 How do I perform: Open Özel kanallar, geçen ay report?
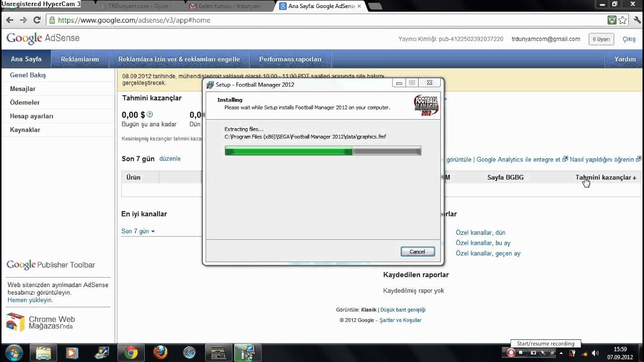pyautogui.click(x=488, y=253)
